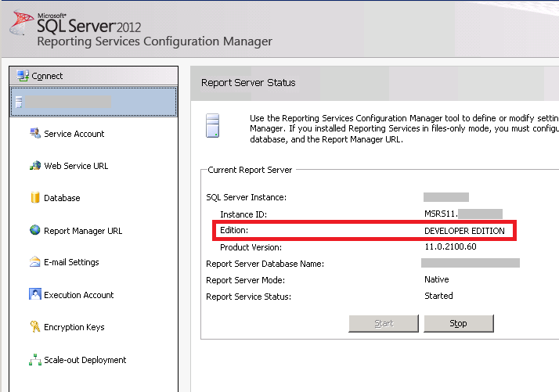This screenshot has width=559, height=392.
Task: Click the Reporting Services Configuration Manager title
Action: point(155,41)
